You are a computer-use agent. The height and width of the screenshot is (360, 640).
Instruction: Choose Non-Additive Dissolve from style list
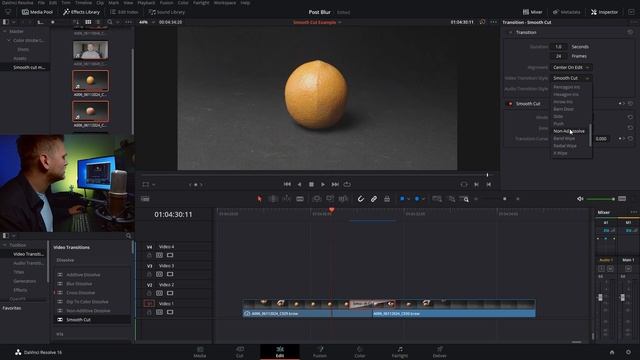tap(569, 131)
